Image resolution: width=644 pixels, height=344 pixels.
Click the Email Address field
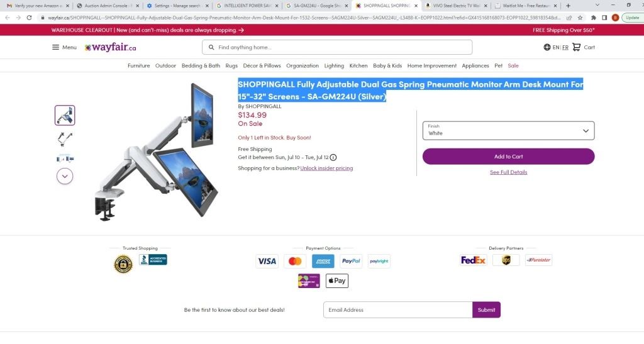click(397, 309)
